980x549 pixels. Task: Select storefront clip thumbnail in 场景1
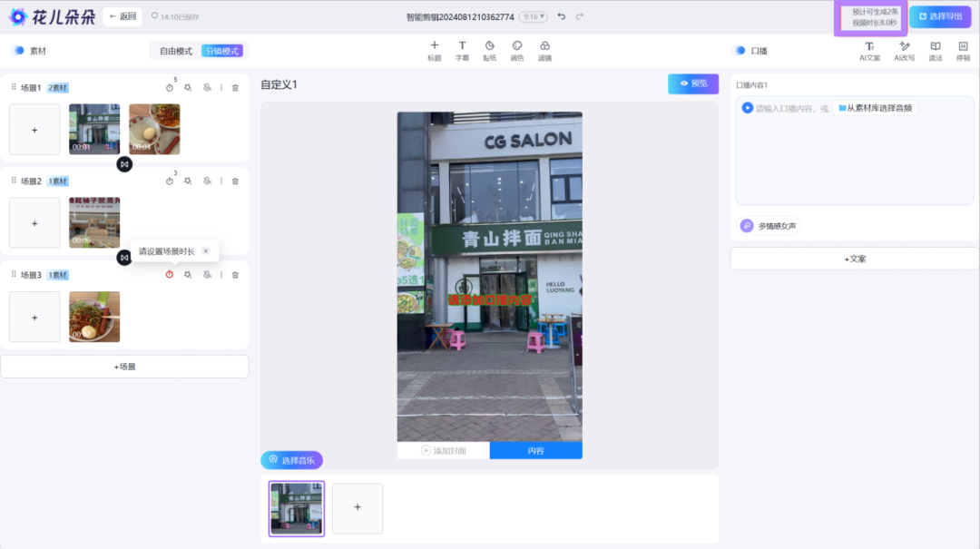(x=94, y=130)
